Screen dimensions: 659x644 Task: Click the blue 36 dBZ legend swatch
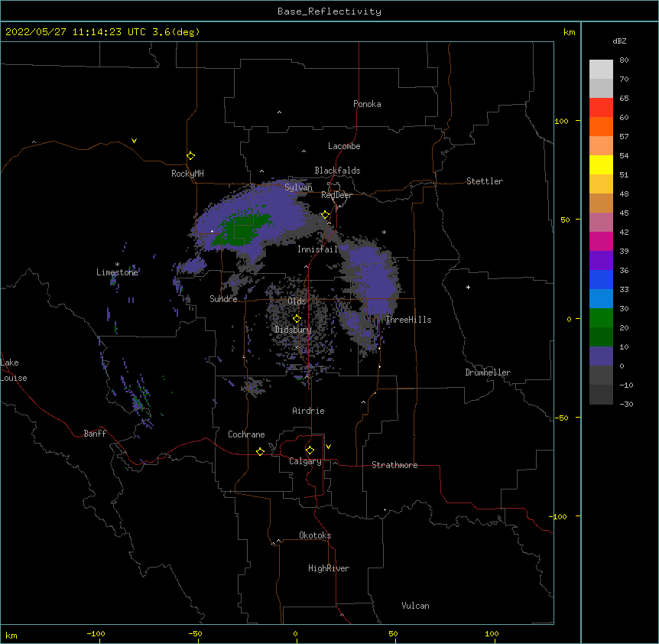click(x=601, y=279)
